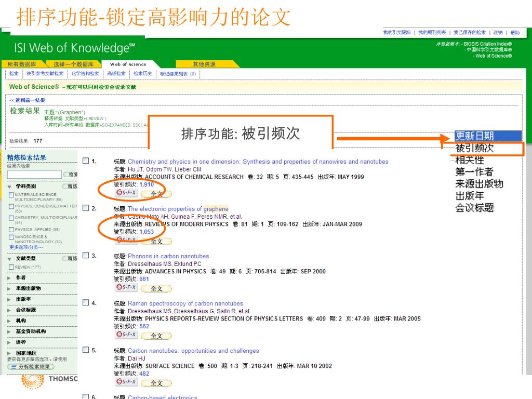The image size is (532, 399).
Task: Expand the 基金资助机构 refine section
Action: coord(9,331)
